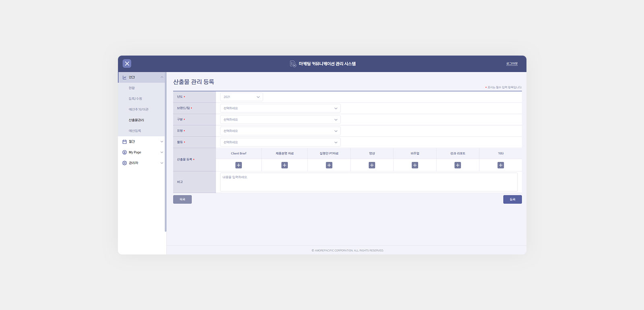Add a file under 기타 column
644x310 pixels.
pos(501,165)
